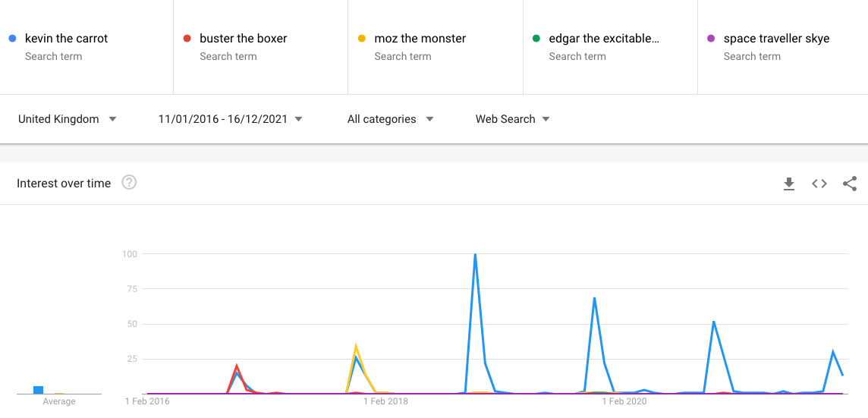Screen dimensions: 868x418
Task: Click the green dot beside edgar the excitable
Action: [536, 39]
